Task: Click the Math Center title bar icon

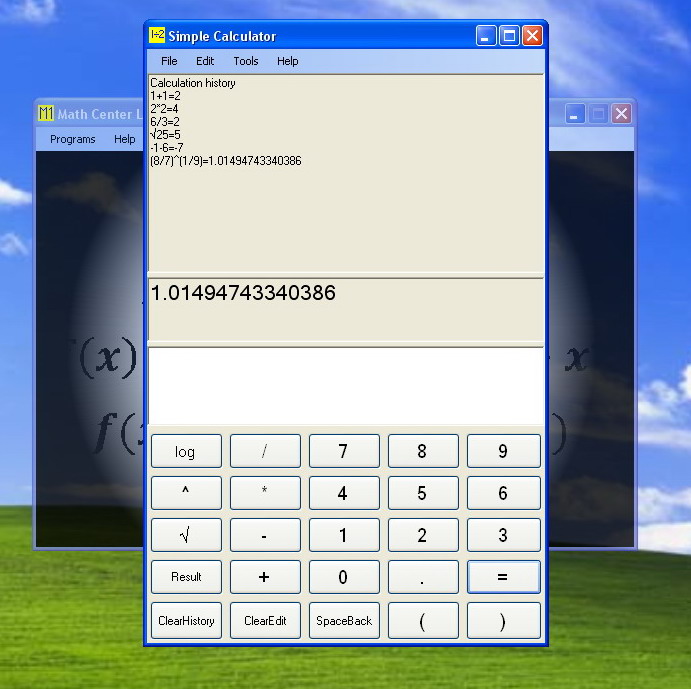Action: [x=46, y=114]
